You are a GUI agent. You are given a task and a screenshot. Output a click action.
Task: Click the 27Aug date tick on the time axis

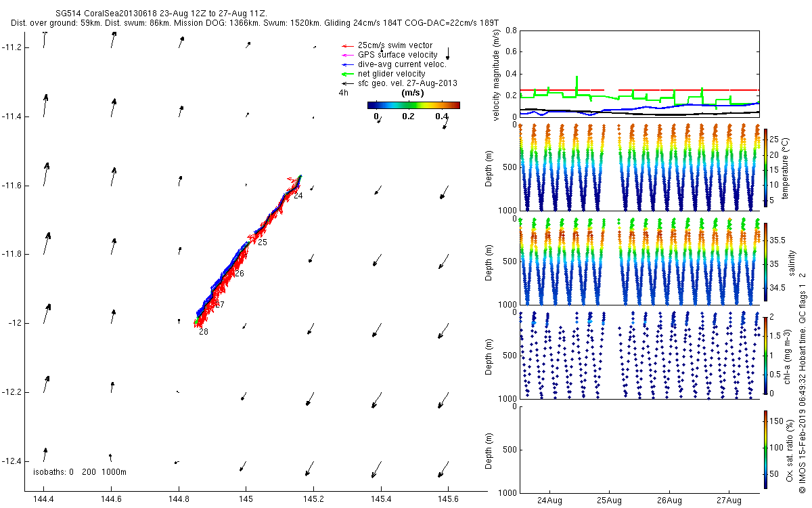(729, 501)
